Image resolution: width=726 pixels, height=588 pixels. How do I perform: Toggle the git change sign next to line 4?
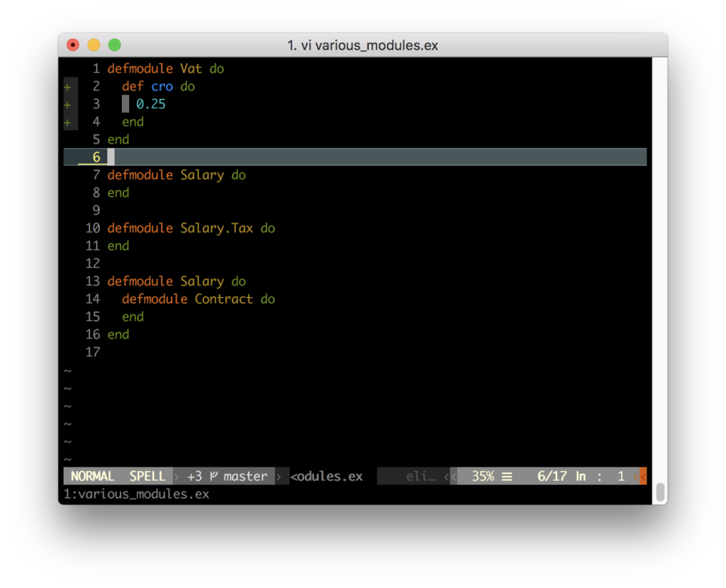[68, 122]
